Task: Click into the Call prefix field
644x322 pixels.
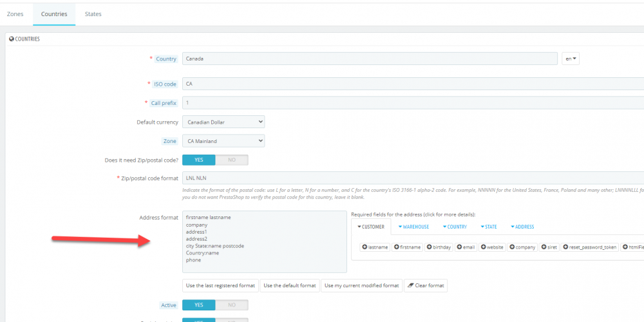Action: click(413, 102)
